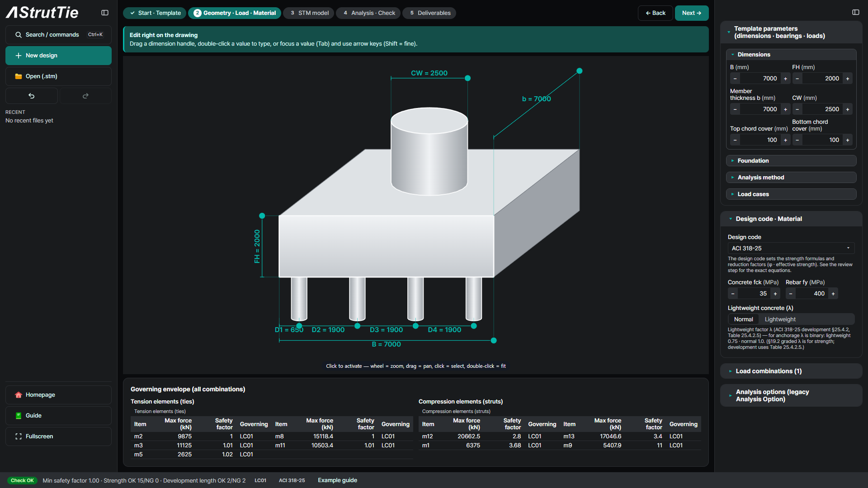Expand the Foundation section
This screenshot has height=488, width=868.
pyautogui.click(x=791, y=161)
